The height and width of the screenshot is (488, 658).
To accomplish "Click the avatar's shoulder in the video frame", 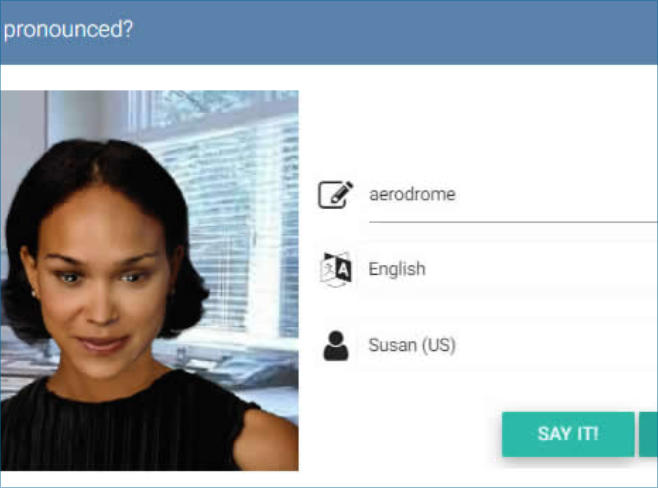I will pyautogui.click(x=266, y=441).
